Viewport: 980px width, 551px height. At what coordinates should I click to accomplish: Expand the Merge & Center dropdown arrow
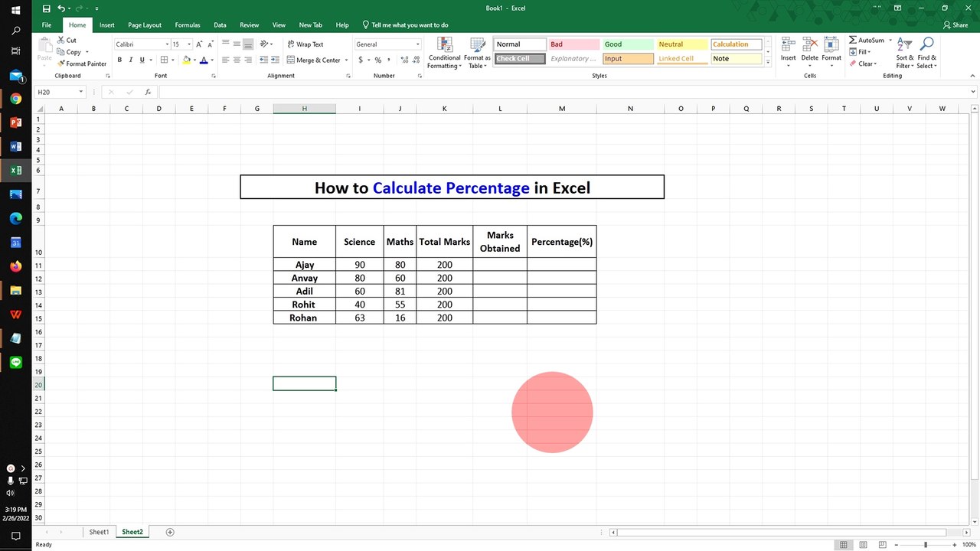tap(346, 60)
